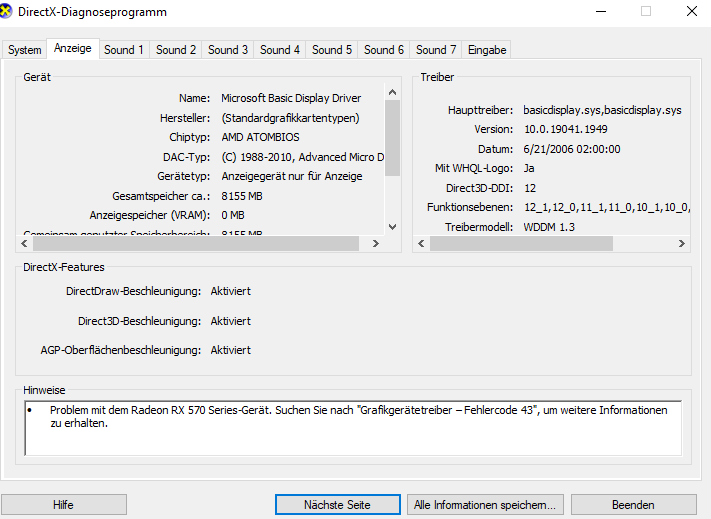711x519 pixels.
Task: Click the Gerät vertical scrollbar thumb
Action: pos(393,138)
